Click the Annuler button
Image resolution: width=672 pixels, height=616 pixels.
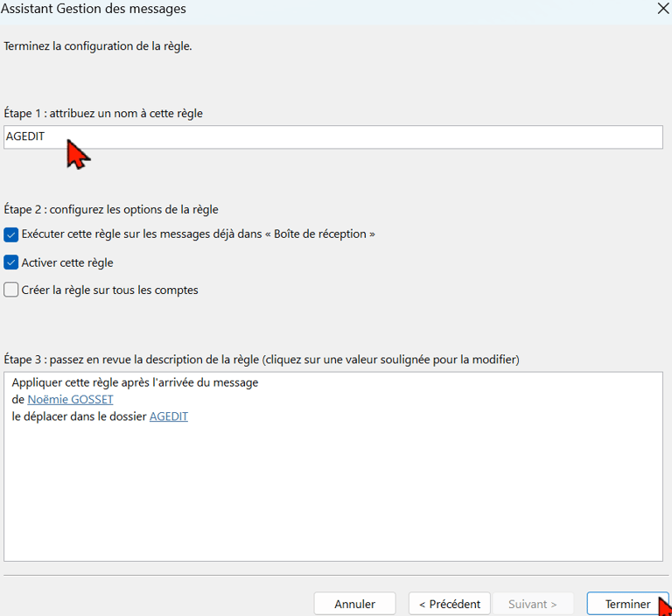click(355, 604)
